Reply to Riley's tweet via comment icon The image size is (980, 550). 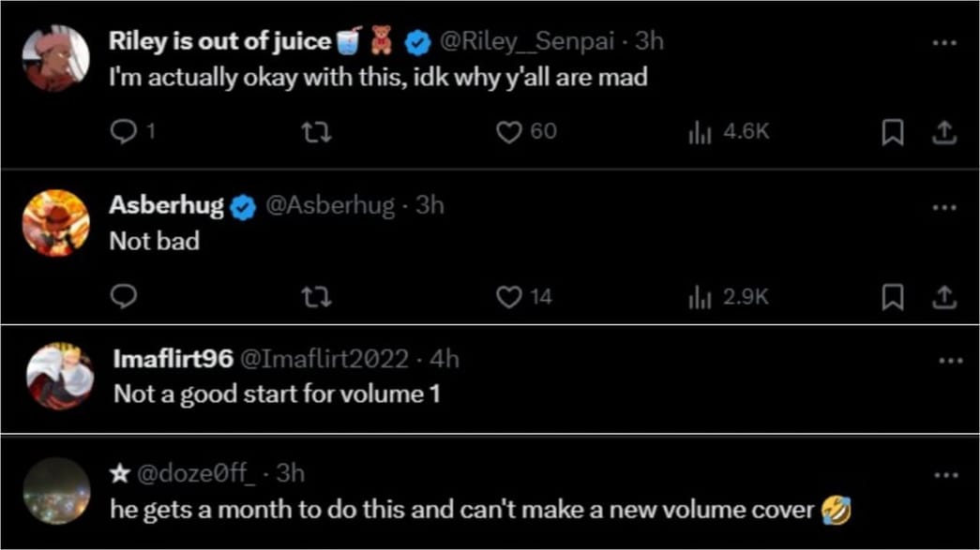click(124, 133)
